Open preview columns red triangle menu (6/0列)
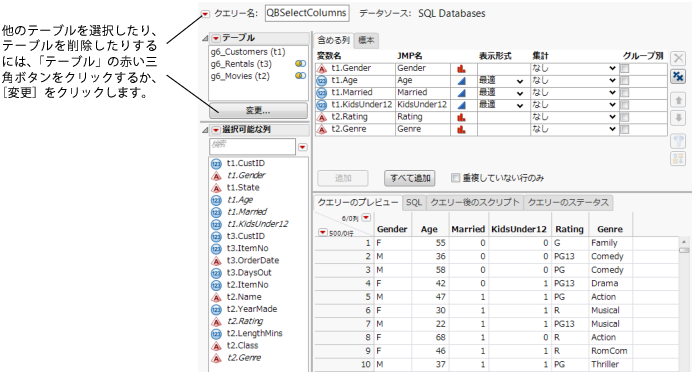 point(366,217)
